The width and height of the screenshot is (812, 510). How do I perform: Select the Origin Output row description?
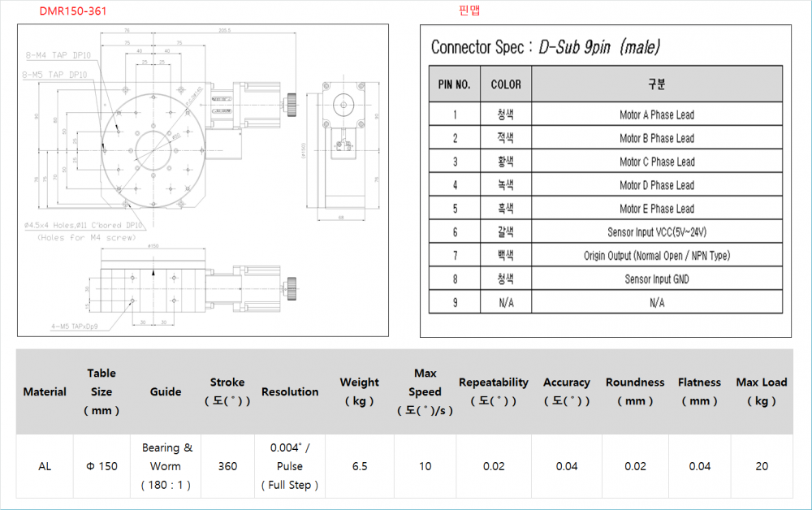pyautogui.click(x=656, y=256)
